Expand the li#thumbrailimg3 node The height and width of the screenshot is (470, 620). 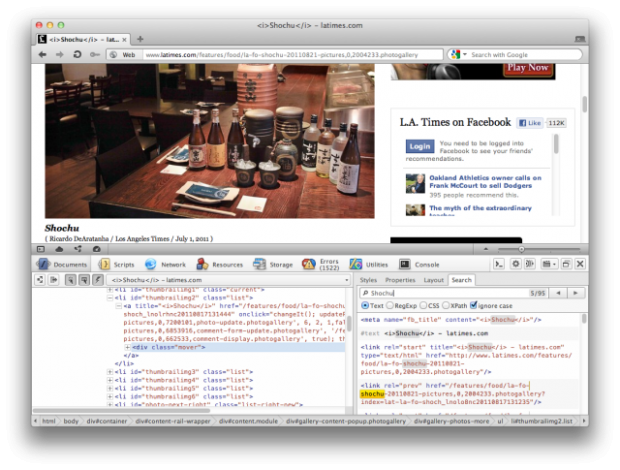(110, 372)
